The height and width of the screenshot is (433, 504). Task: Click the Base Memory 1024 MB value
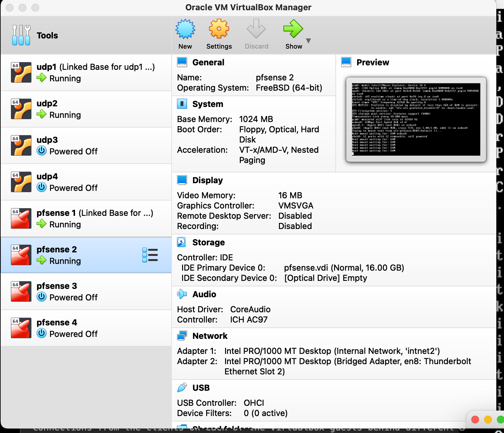[256, 119]
